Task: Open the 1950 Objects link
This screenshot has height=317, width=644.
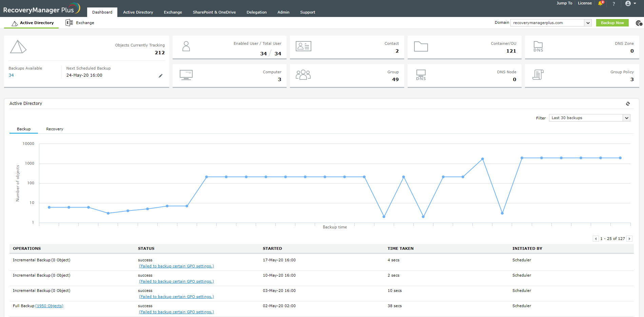Action: [x=50, y=306]
